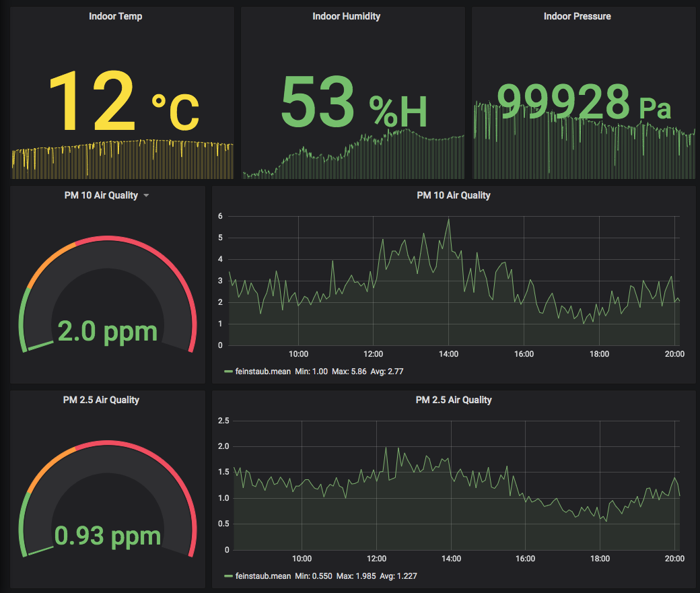
Task: Click the PM 2.5 Air Quality graph panel title
Action: 454,400
